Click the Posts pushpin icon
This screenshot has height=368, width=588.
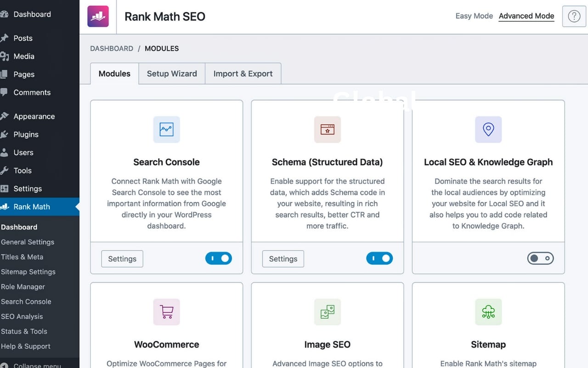pos(5,38)
